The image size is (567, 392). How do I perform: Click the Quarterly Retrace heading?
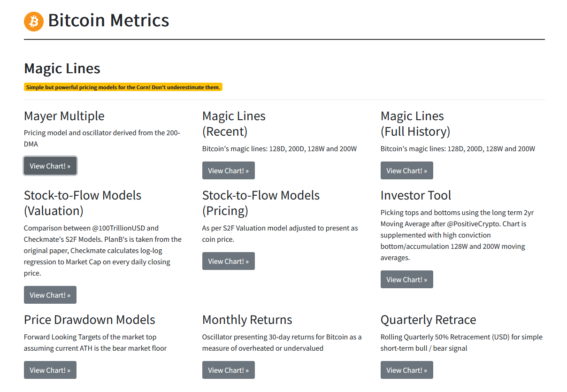point(429,320)
